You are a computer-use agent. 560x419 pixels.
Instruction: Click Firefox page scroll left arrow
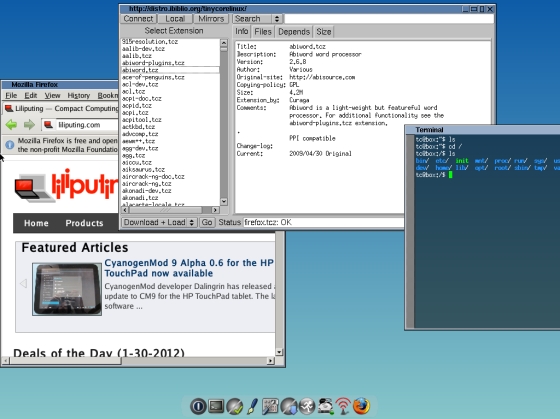(x=5, y=361)
